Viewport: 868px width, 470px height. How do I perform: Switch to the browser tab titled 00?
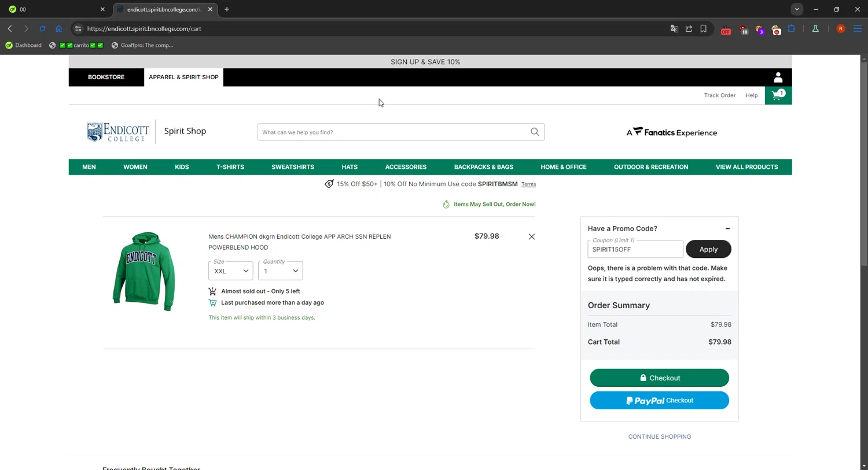click(57, 9)
